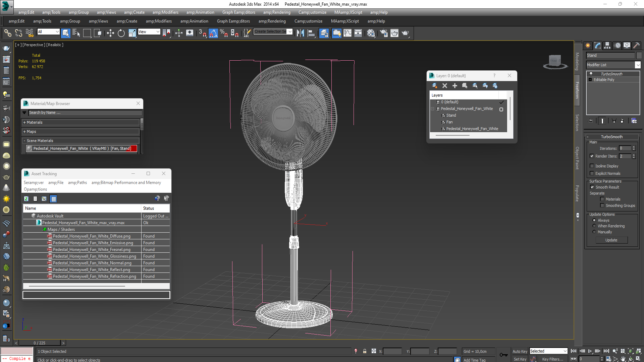Choose the Select and Rotate tool
644x362 pixels.
[121, 33]
